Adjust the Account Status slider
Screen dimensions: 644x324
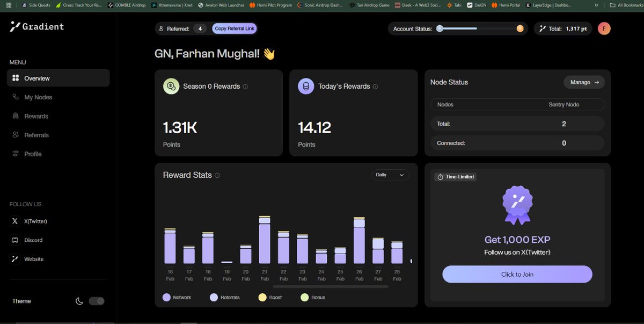point(480,28)
